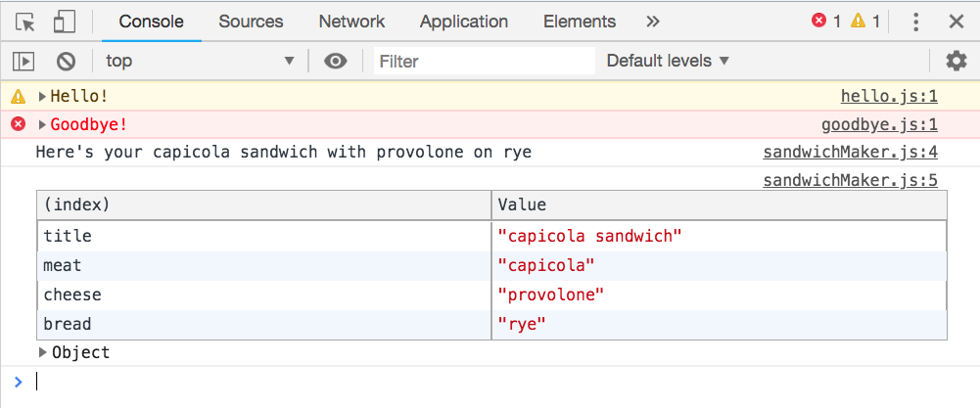Expand the Goodbye! error message
This screenshot has height=408, width=980.
coord(43,124)
